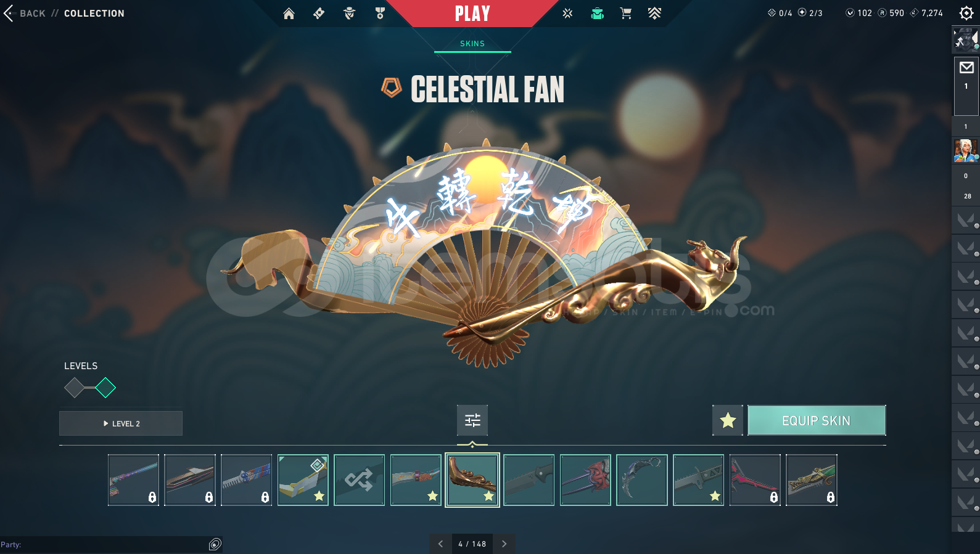980x554 pixels.
Task: Open the Settings gear icon
Action: (966, 13)
